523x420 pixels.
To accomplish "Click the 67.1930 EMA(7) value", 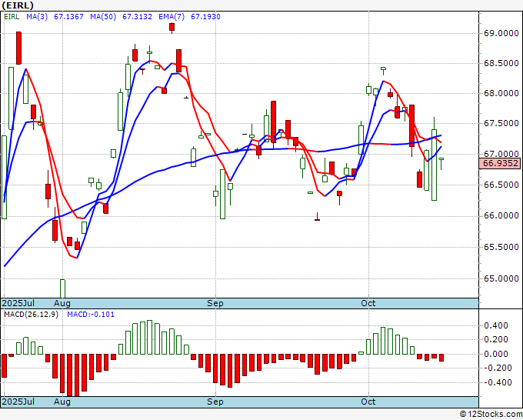I will point(205,17).
